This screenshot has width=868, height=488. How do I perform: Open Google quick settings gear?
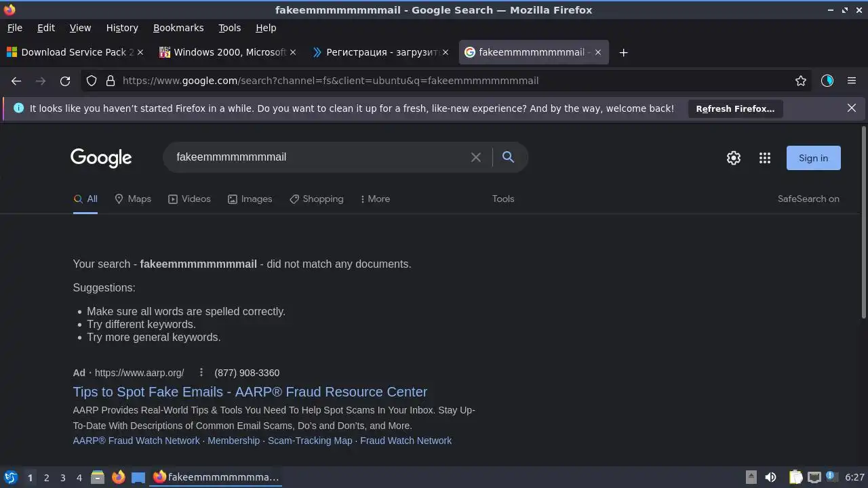734,158
